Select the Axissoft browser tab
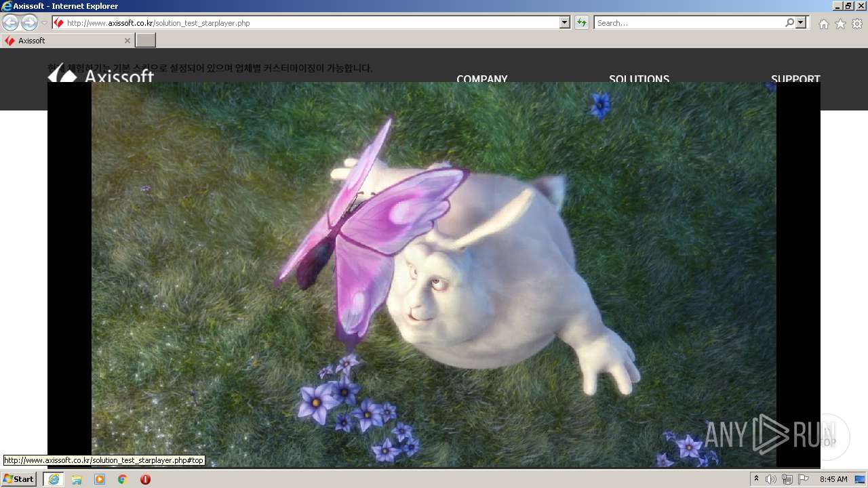Image resolution: width=868 pixels, height=488 pixels. pyautogui.click(x=66, y=41)
